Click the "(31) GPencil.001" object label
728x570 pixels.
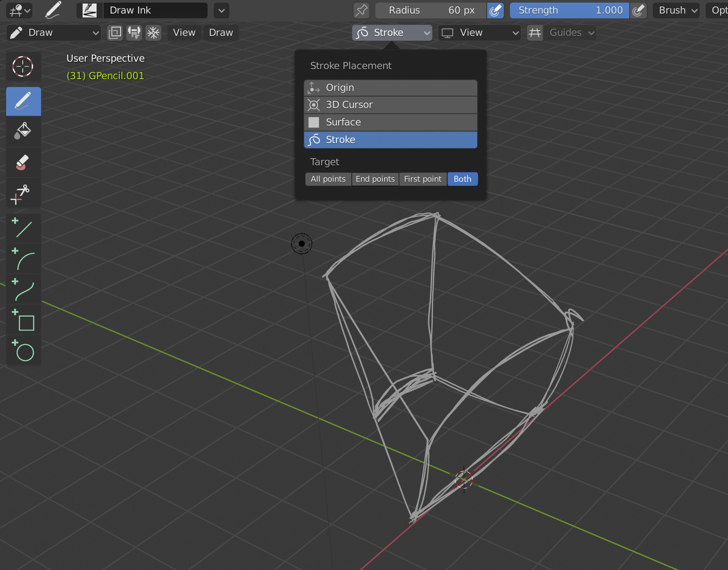(x=105, y=76)
